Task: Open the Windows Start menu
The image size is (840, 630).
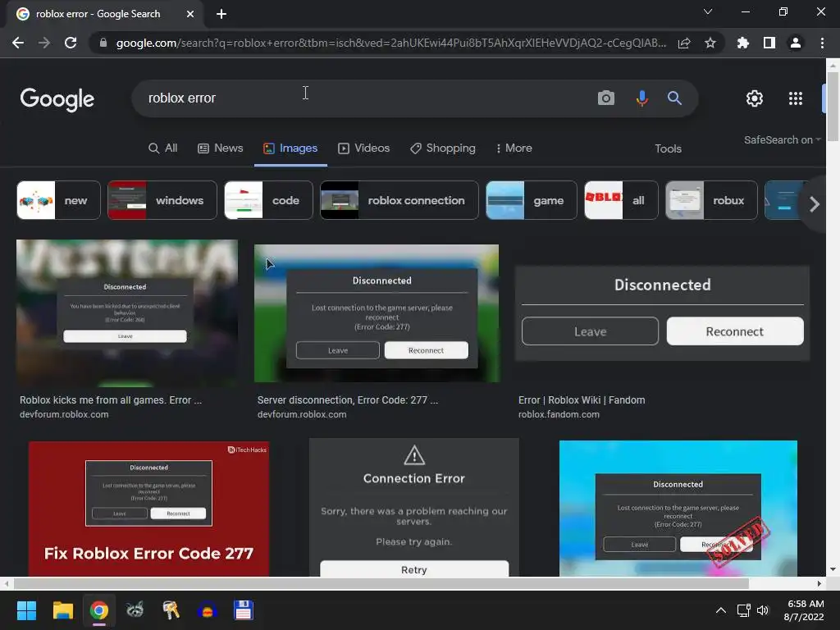Action: (26, 610)
